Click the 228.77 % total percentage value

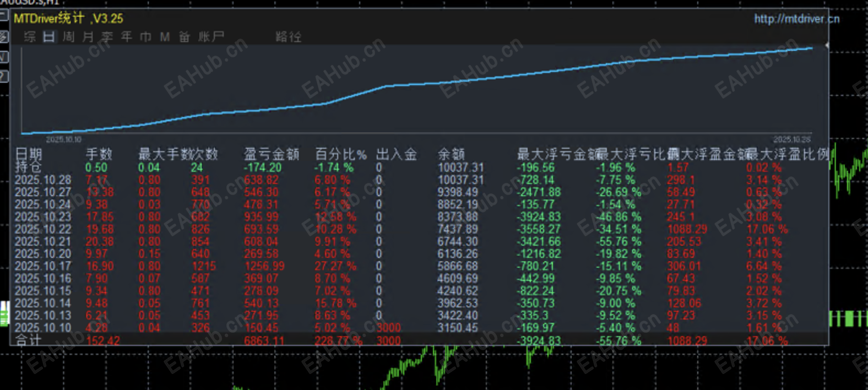(339, 340)
